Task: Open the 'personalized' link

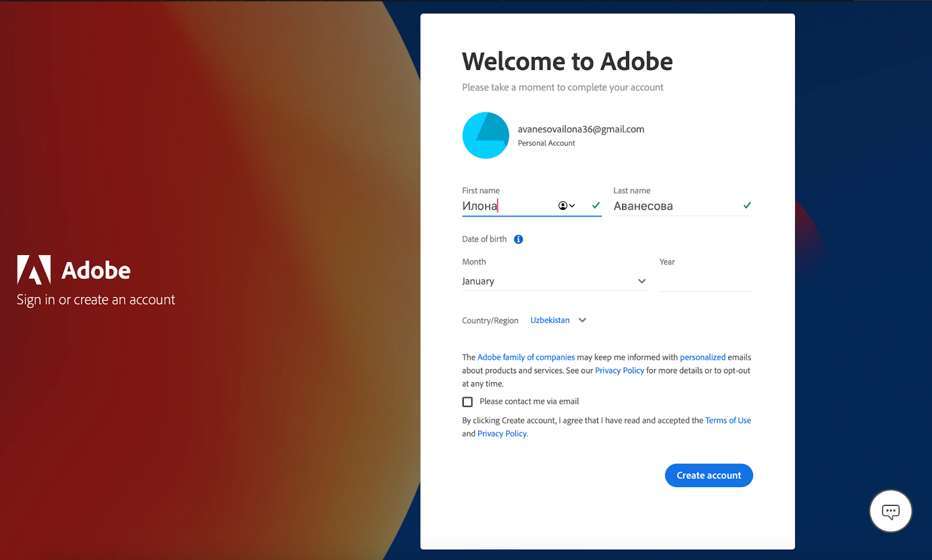Action: click(702, 357)
